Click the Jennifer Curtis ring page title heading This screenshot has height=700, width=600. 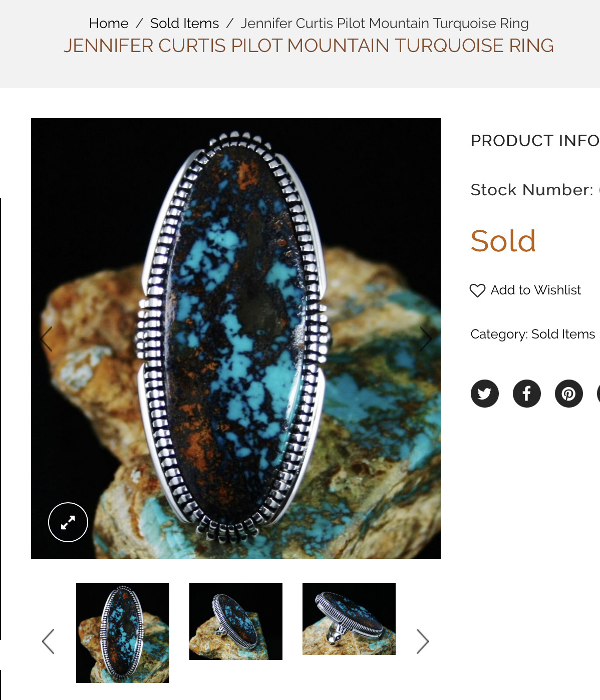point(309,46)
